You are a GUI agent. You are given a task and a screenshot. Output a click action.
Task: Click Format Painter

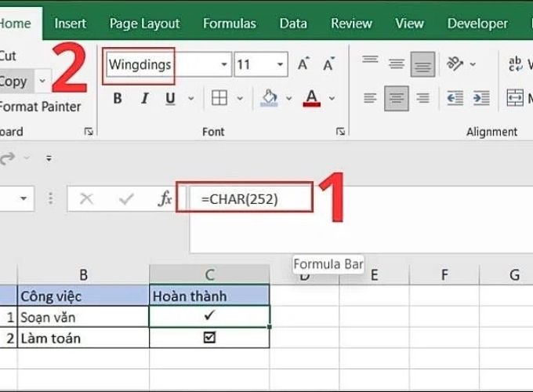coord(40,107)
